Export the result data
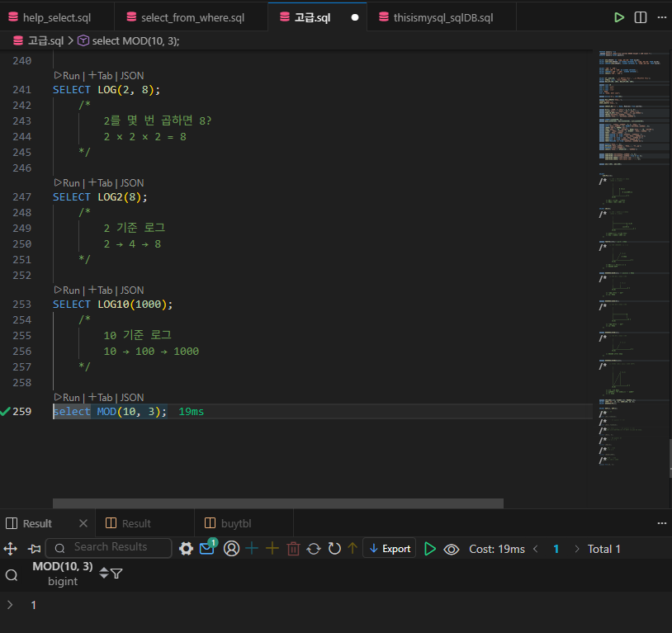This screenshot has height=633, width=672. (389, 548)
